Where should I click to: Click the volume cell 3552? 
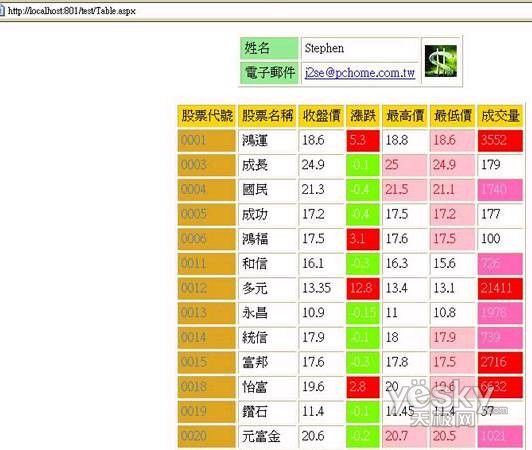pos(500,140)
